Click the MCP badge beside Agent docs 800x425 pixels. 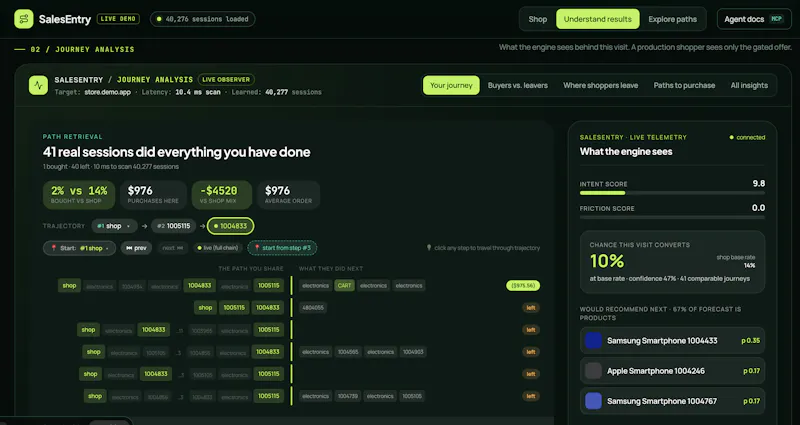pyautogui.click(x=777, y=19)
